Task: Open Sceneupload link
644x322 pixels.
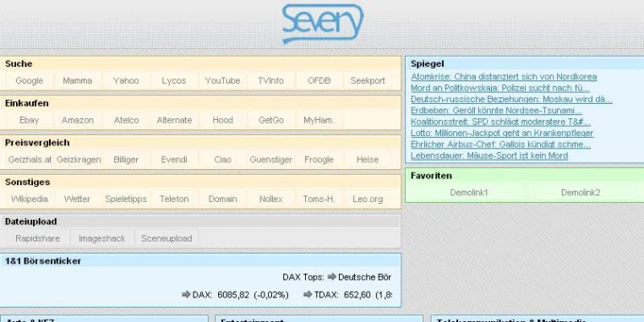Action: click(x=166, y=238)
